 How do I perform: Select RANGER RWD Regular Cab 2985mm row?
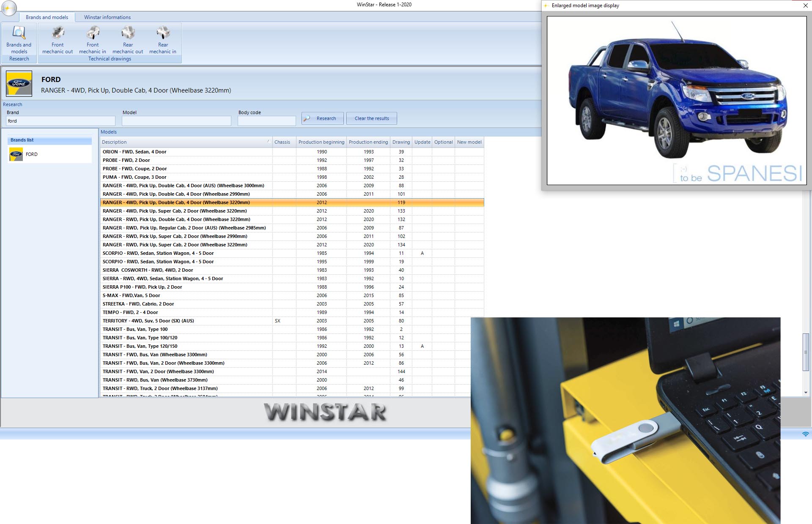click(292, 228)
